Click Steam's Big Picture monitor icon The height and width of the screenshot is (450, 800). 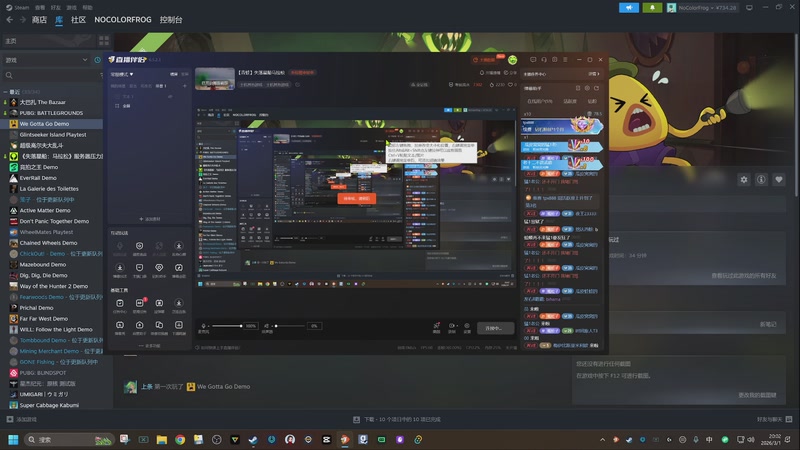[x=749, y=8]
